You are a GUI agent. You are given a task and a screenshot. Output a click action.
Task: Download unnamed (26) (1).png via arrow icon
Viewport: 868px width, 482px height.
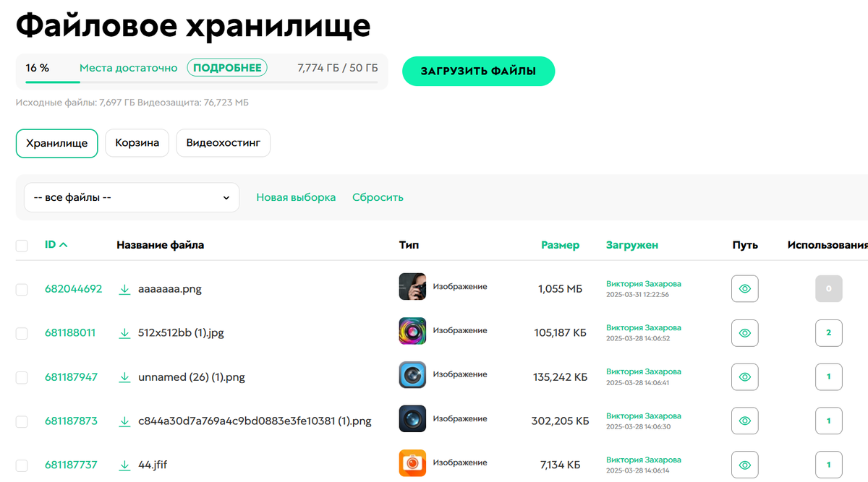point(124,377)
